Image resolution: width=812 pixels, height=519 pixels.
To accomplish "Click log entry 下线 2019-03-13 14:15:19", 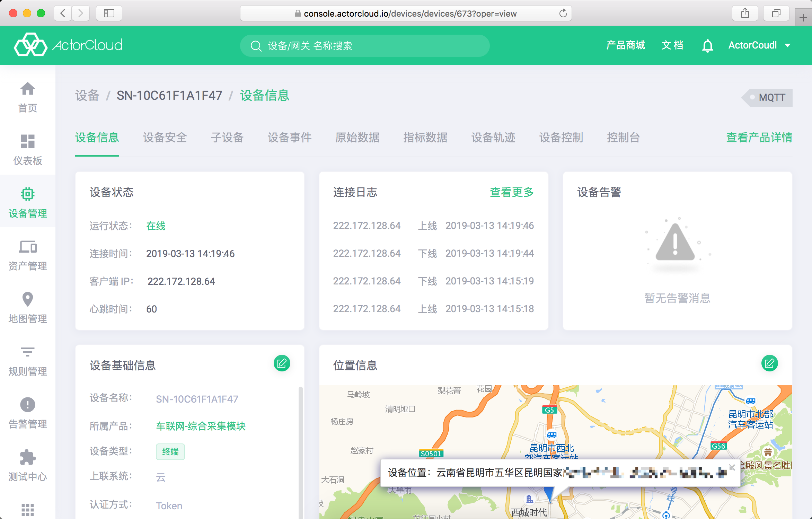I will [433, 281].
